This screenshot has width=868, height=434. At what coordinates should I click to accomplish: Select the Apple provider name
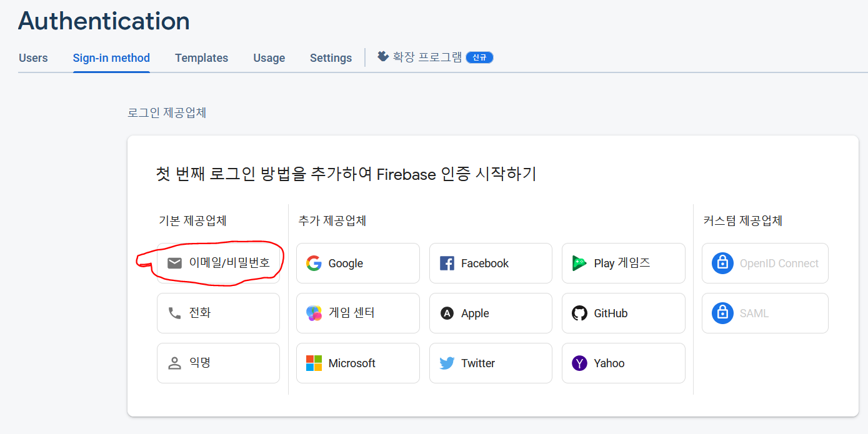(475, 313)
